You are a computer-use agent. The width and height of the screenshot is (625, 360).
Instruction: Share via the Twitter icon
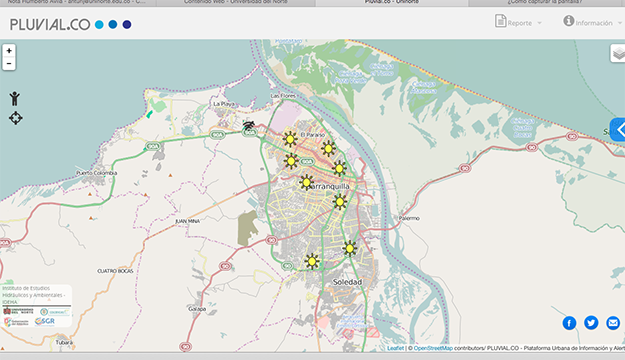(x=591, y=323)
